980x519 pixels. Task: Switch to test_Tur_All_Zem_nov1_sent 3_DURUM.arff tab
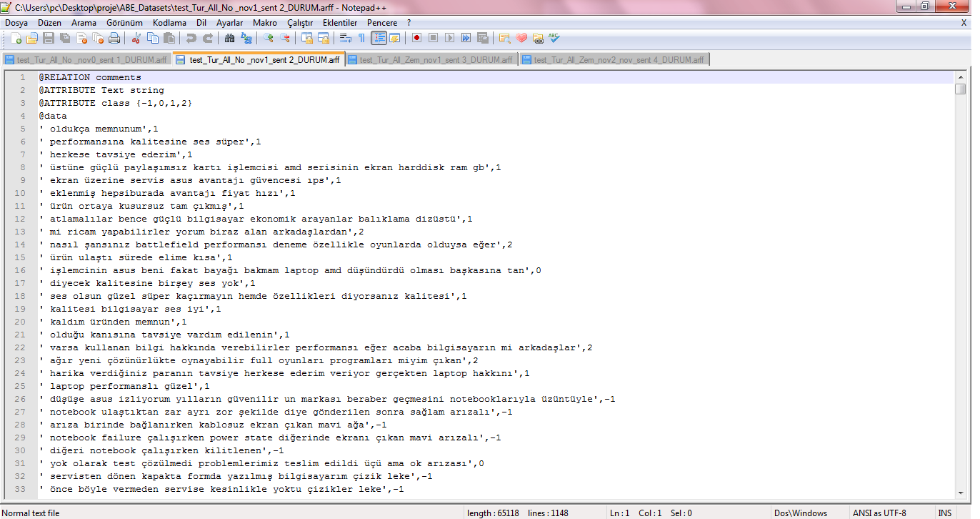click(x=432, y=59)
